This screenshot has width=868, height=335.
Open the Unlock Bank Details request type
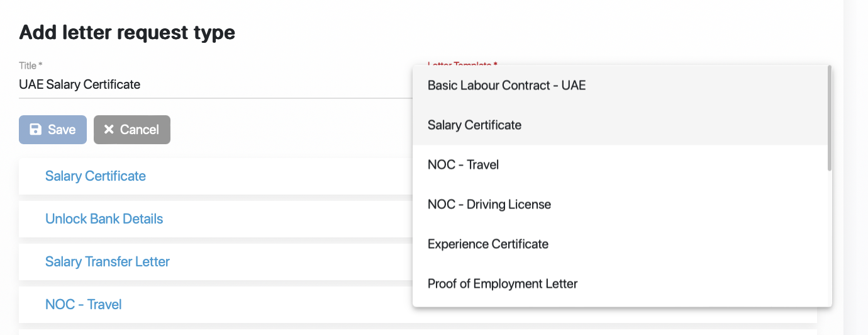coord(104,219)
